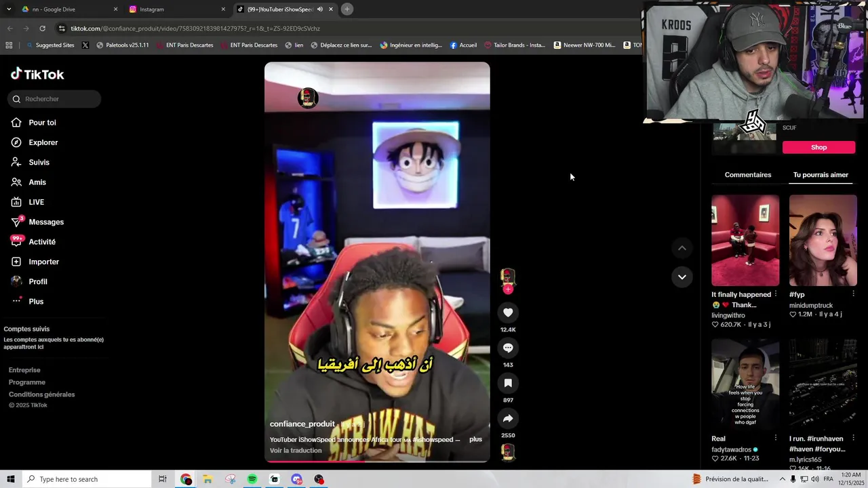Open the Accueil Facebook bookmark
Viewport: 868px width, 488px height.
[463, 45]
